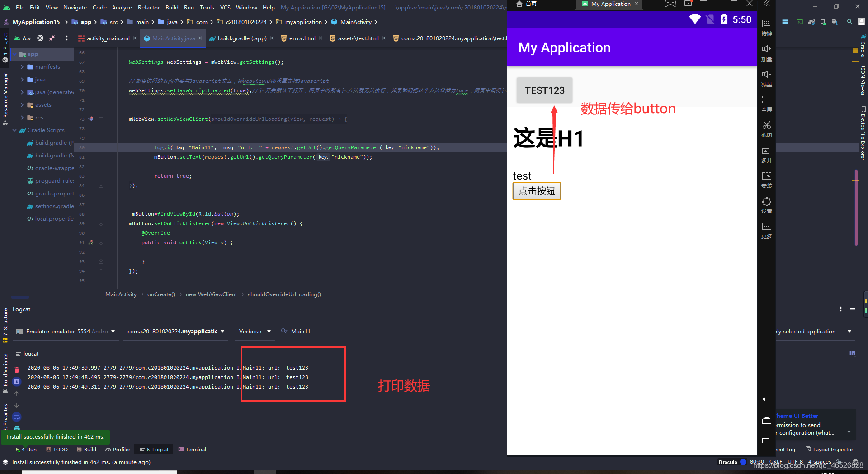Expand the manifests folder
Screen dimensions: 868x474
(x=22, y=67)
